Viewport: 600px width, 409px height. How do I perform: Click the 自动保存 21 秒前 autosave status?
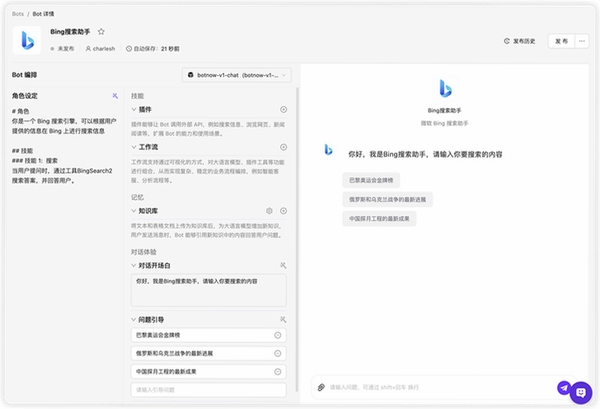click(x=153, y=49)
